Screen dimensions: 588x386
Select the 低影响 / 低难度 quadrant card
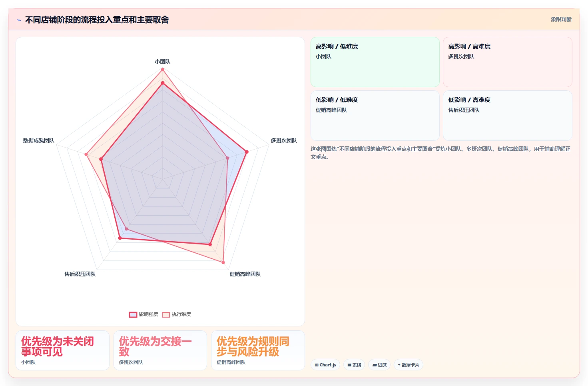coord(375,116)
